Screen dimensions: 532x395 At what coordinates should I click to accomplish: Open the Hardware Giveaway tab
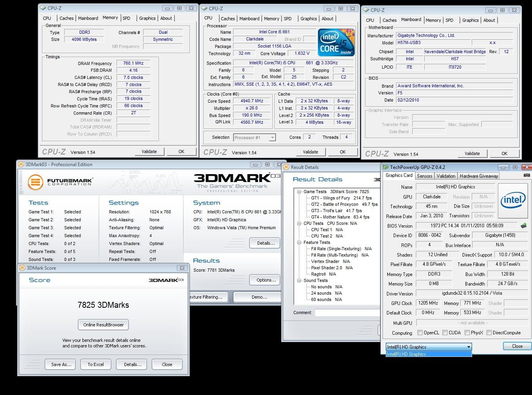click(478, 176)
